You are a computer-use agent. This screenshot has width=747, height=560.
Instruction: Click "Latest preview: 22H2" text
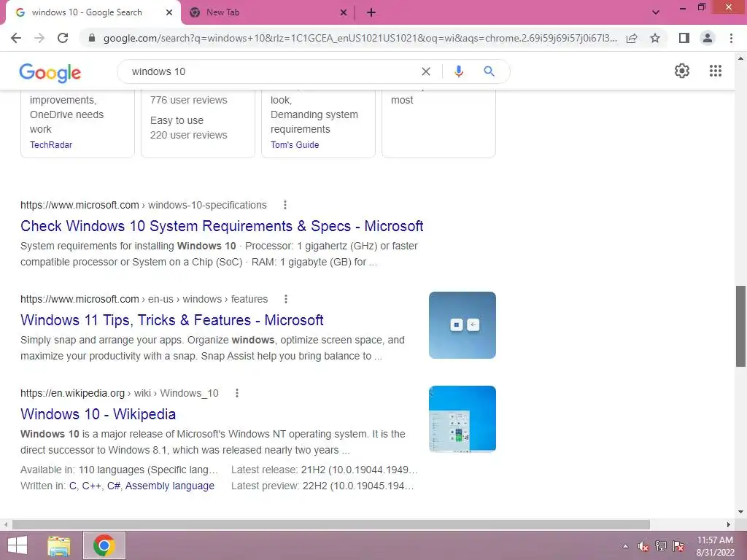(322, 486)
